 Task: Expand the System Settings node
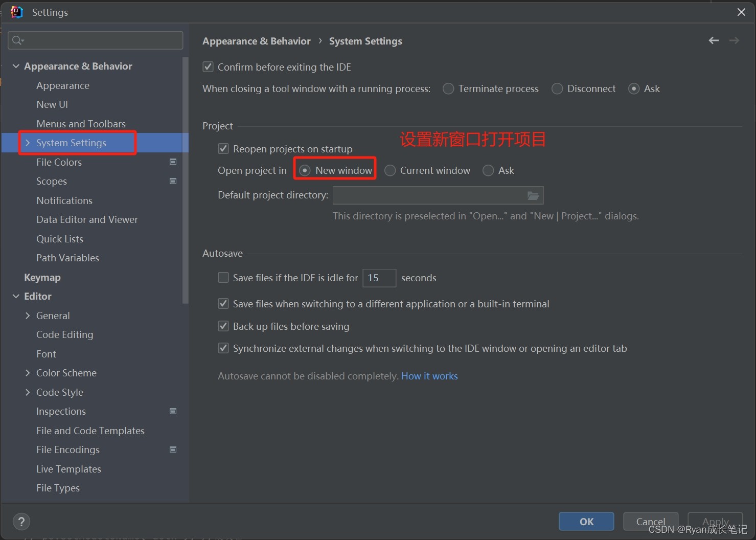[28, 143]
